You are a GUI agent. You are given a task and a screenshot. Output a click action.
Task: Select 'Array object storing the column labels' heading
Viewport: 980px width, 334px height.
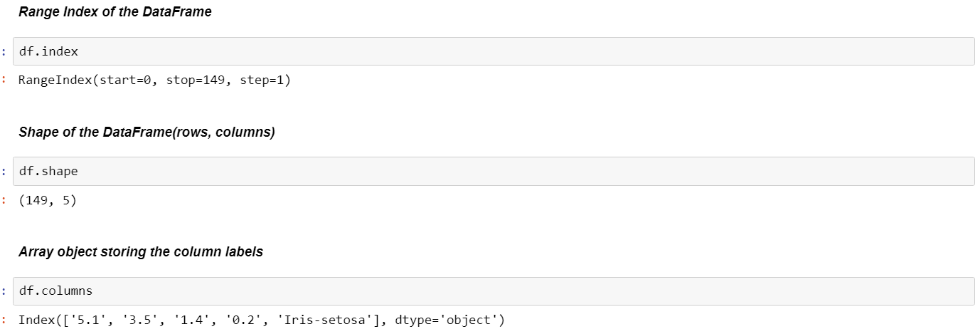coord(140,252)
